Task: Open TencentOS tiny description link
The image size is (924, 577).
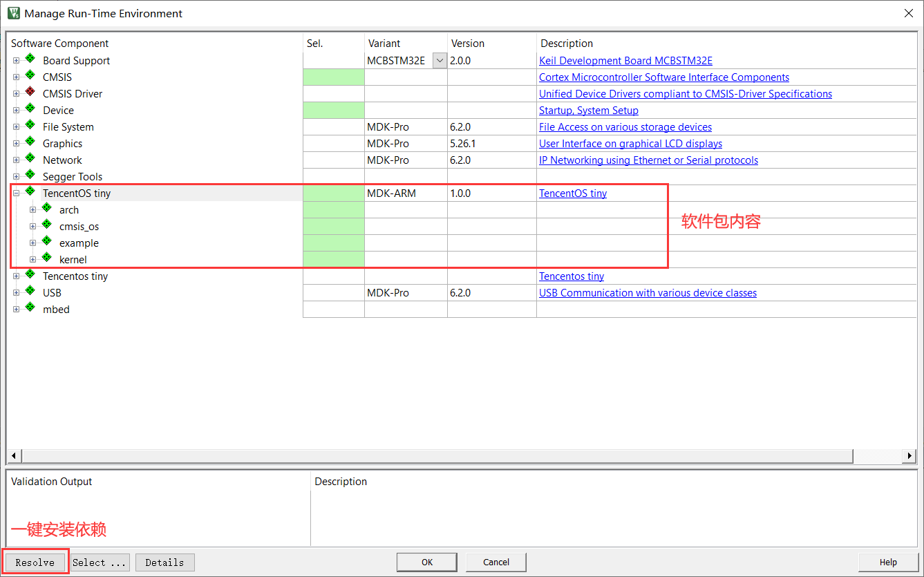Action: point(573,193)
